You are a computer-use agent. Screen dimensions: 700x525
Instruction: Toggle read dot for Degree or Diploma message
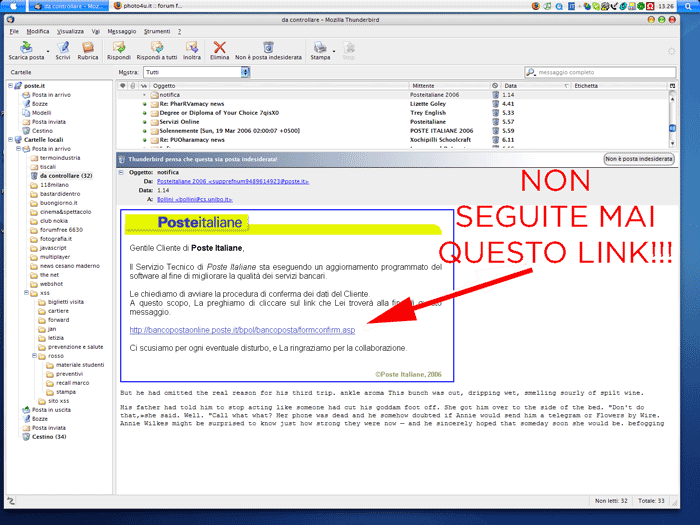point(144,112)
